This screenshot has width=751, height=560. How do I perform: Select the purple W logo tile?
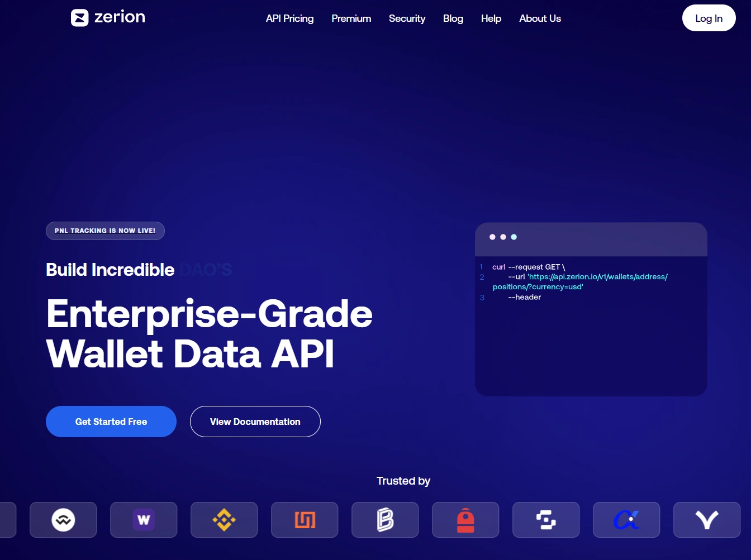144,520
